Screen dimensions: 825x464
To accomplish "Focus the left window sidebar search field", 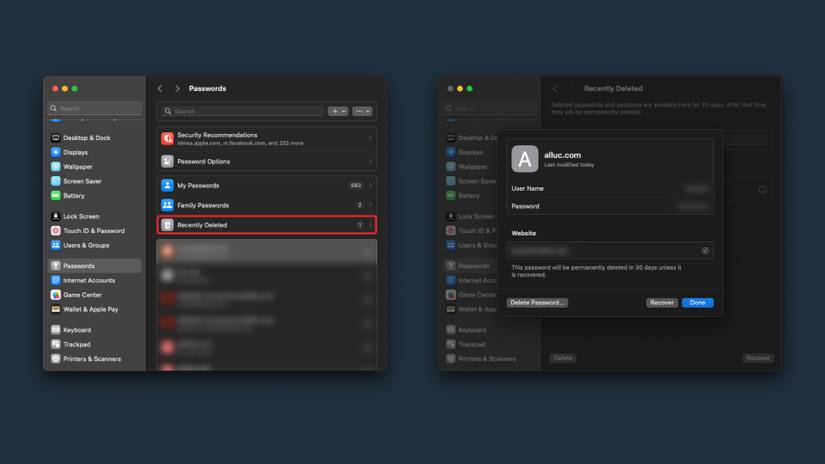I will pyautogui.click(x=95, y=108).
